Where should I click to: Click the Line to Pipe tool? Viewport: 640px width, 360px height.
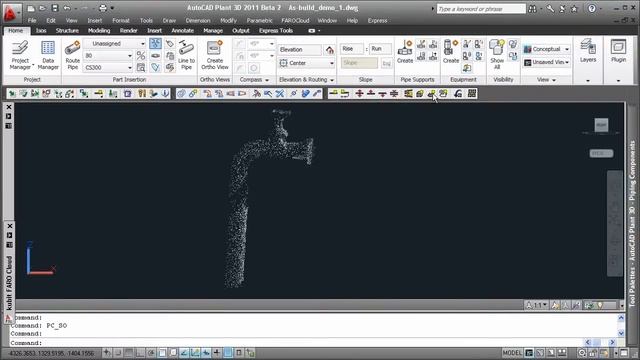pos(186,55)
